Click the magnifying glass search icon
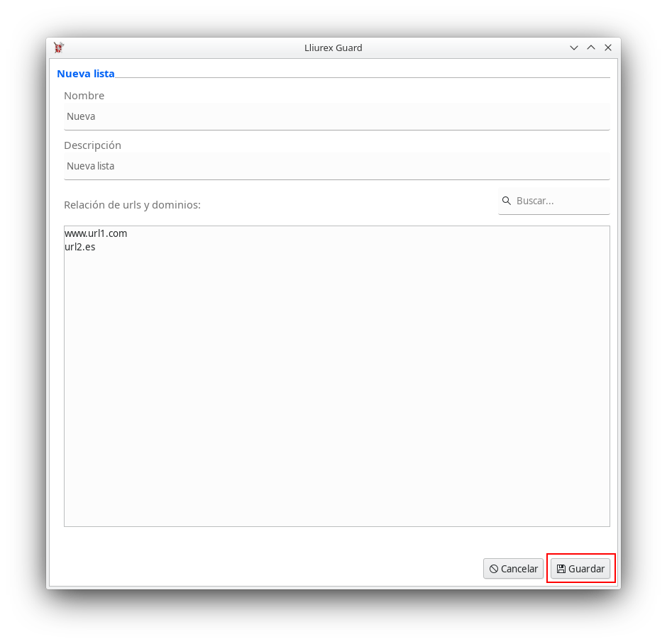The height and width of the screenshot is (644, 667). coord(507,201)
